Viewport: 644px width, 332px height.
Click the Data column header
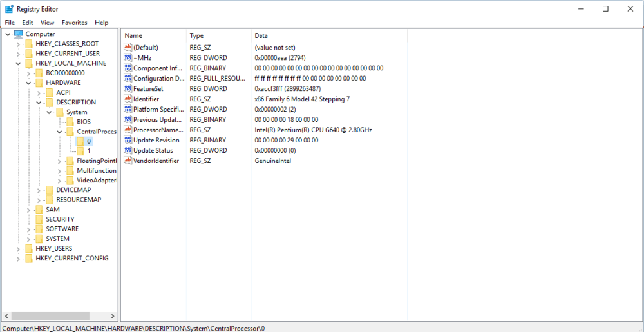[x=261, y=35]
